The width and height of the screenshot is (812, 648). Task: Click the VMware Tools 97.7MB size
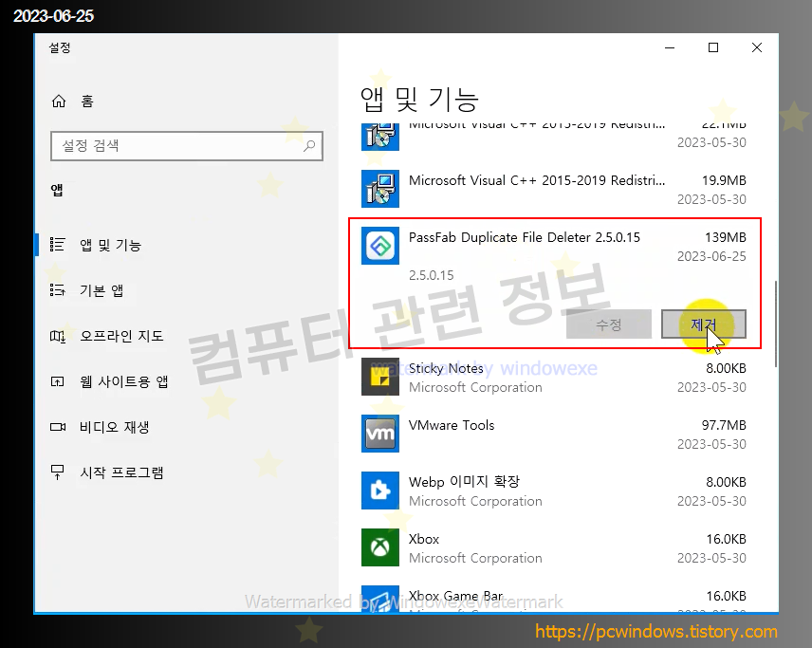(x=724, y=425)
